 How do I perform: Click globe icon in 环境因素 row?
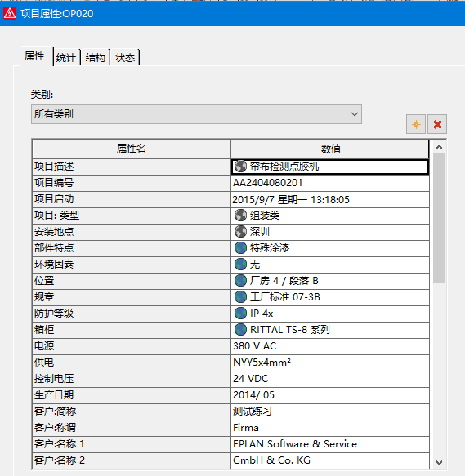click(240, 264)
